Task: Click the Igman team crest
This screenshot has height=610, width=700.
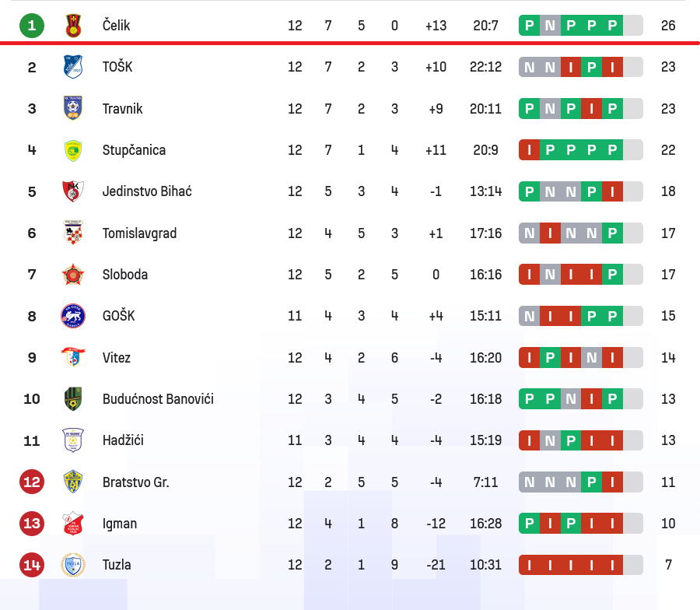Action: [x=73, y=524]
